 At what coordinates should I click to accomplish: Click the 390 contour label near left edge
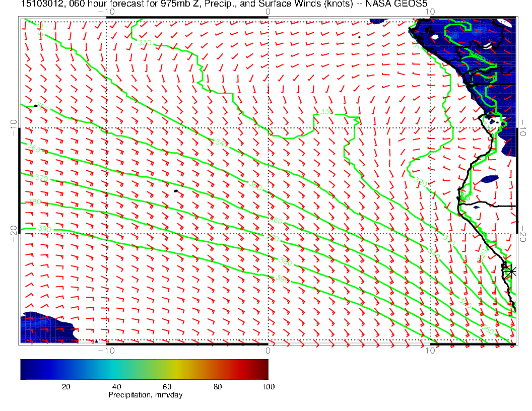pyautogui.click(x=44, y=229)
